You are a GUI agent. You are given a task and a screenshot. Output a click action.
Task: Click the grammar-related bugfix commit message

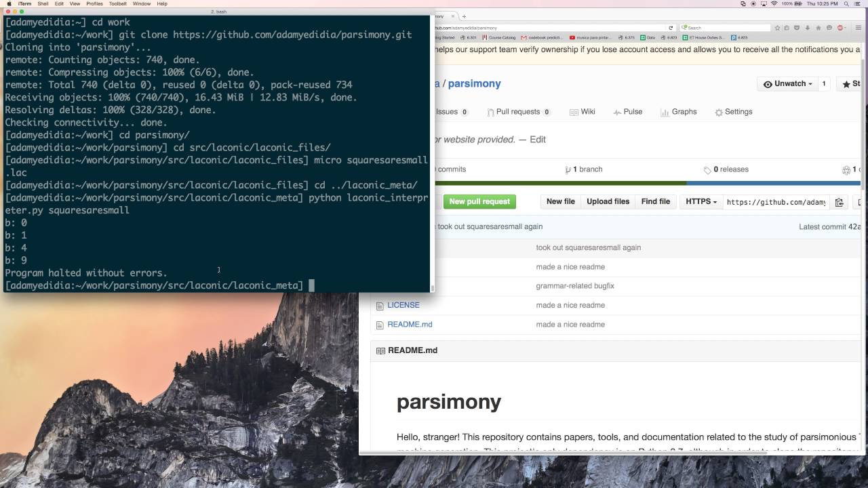[575, 286]
